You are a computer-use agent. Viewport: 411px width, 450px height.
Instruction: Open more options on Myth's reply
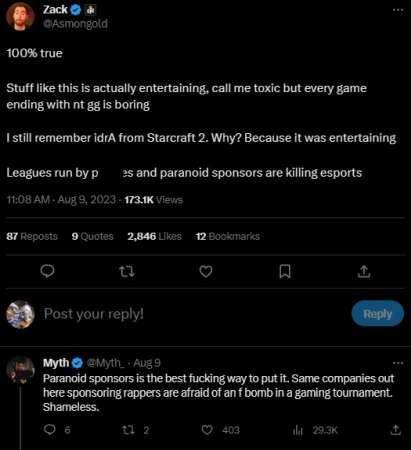click(398, 363)
